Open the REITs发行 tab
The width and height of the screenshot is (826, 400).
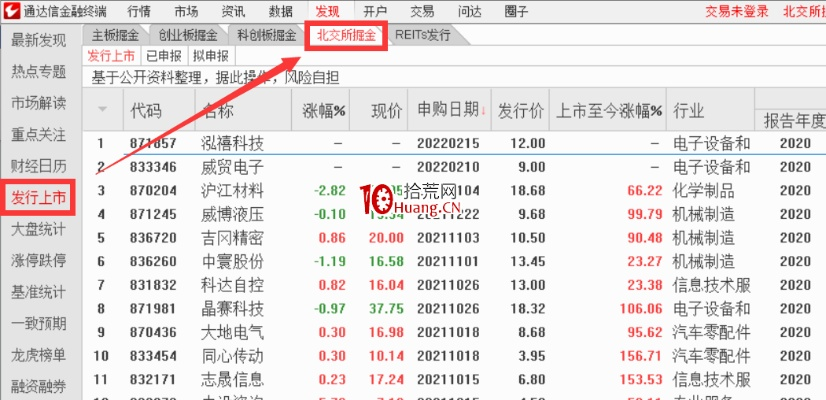point(422,35)
